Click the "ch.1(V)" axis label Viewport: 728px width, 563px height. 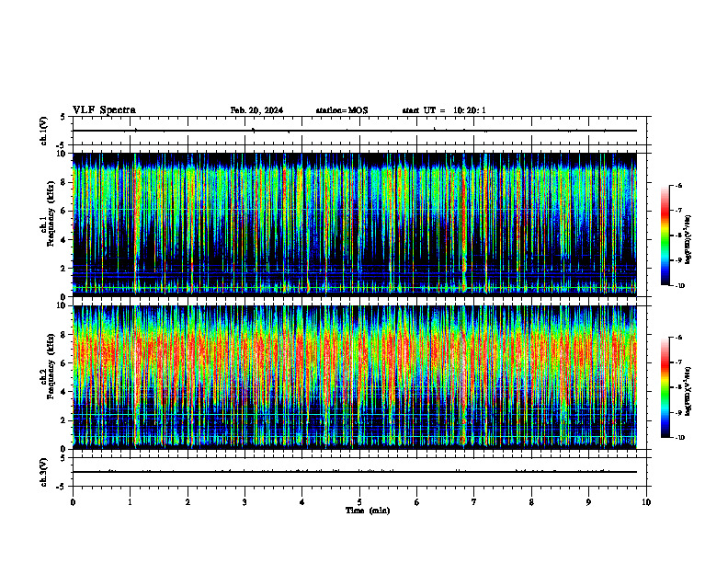(x=44, y=131)
